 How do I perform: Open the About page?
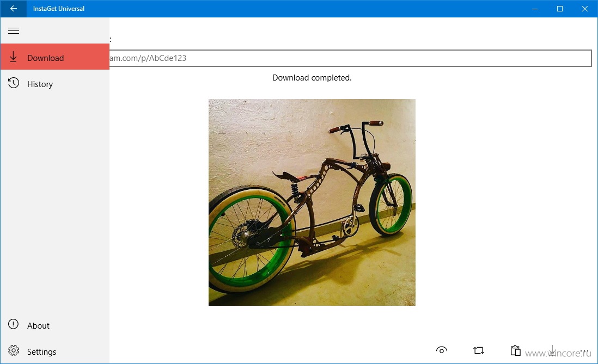55,325
